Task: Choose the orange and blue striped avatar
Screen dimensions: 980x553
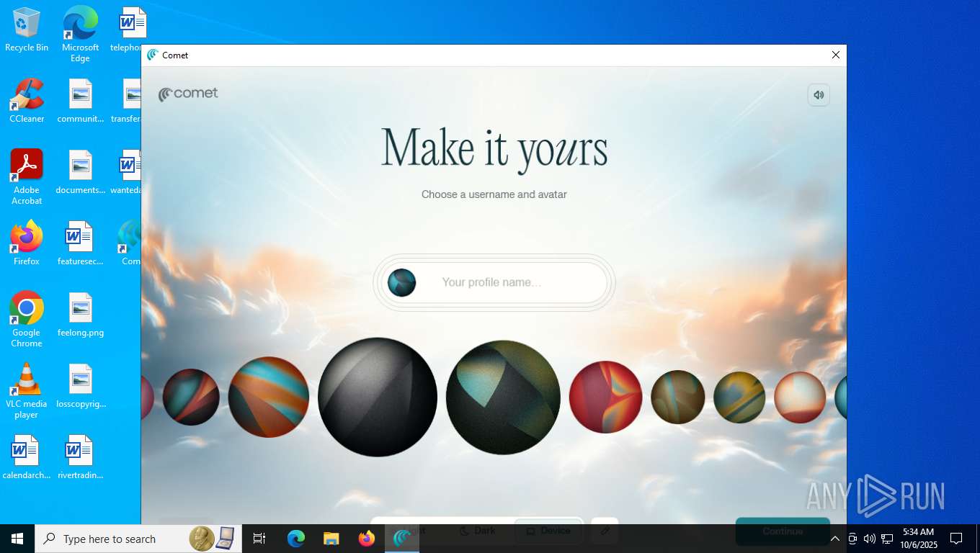Action: point(269,397)
